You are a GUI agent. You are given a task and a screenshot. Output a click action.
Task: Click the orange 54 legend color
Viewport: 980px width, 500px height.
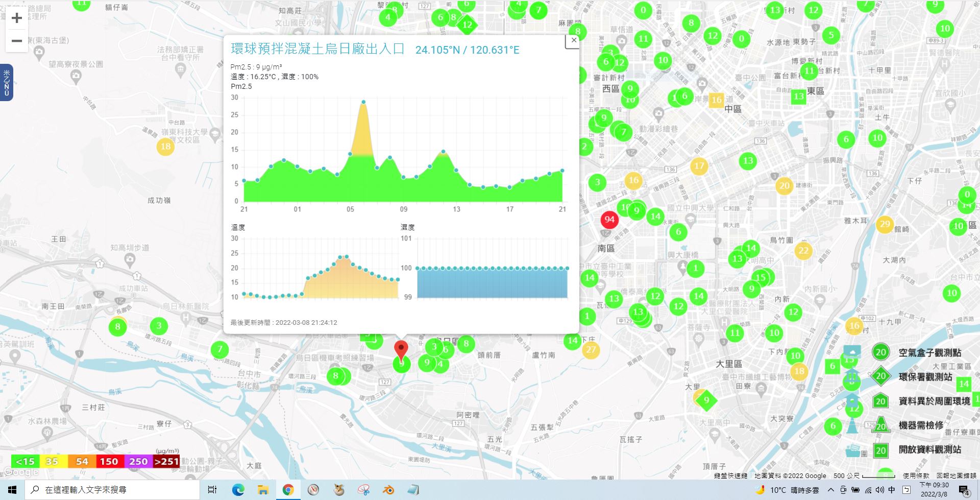click(x=81, y=462)
